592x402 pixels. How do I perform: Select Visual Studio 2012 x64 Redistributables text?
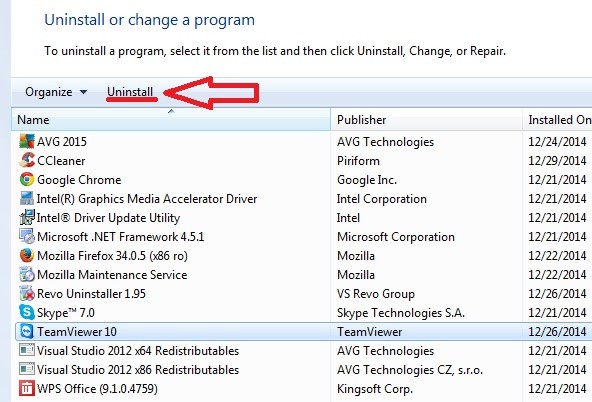138,351
